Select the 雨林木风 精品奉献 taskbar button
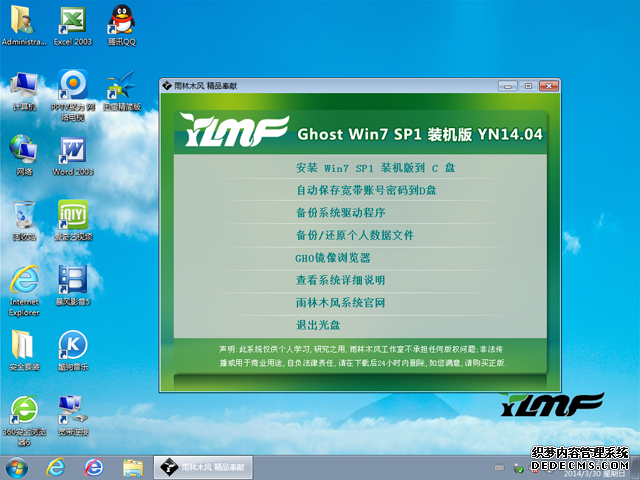Image resolution: width=640 pixels, height=480 pixels. click(203, 468)
